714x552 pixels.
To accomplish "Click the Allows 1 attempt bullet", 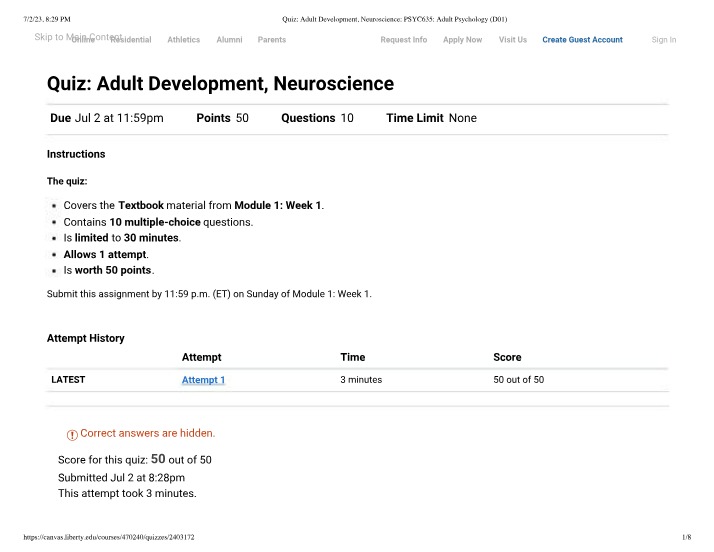I will pyautogui.click(x=106, y=254).
